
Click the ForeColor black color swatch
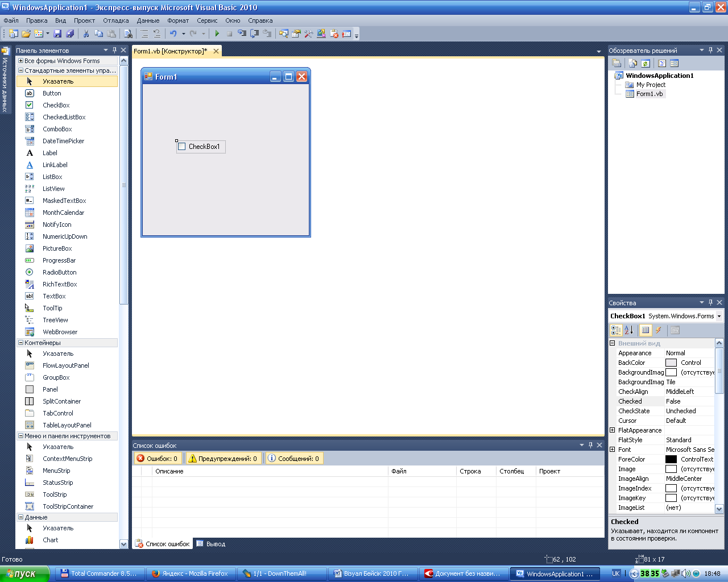point(671,459)
